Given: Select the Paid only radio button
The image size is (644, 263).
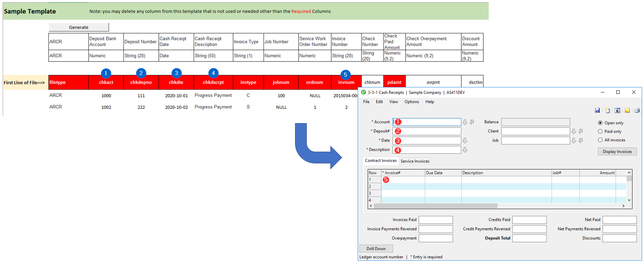Looking at the screenshot, I should [600, 131].
